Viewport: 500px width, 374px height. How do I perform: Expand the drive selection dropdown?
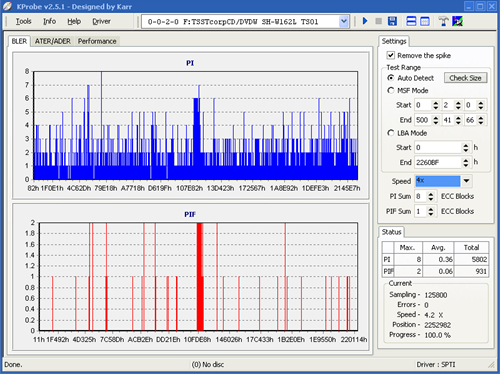(x=344, y=22)
